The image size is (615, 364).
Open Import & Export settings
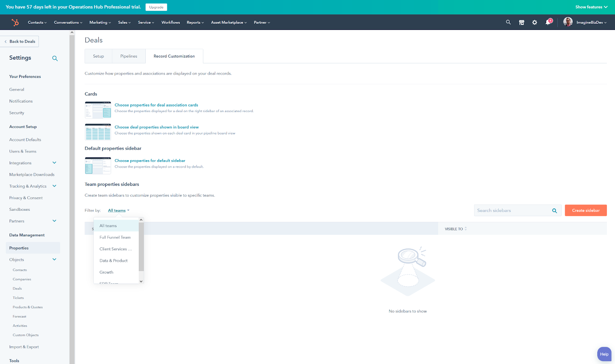tap(24, 347)
